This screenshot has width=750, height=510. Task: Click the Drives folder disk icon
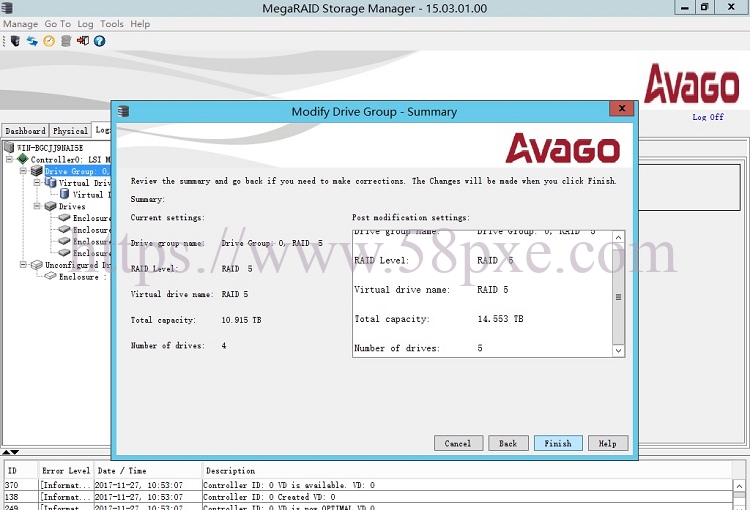point(51,206)
